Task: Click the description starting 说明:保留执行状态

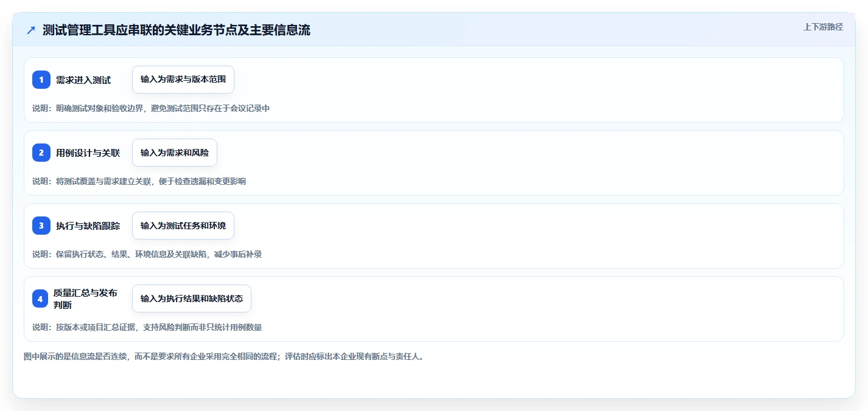Action: [x=147, y=254]
